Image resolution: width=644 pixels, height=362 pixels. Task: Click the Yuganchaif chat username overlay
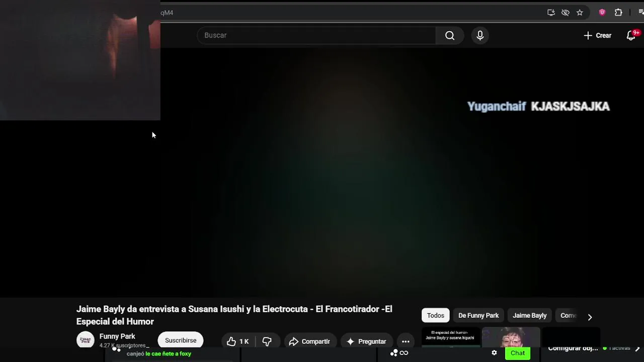point(497,106)
